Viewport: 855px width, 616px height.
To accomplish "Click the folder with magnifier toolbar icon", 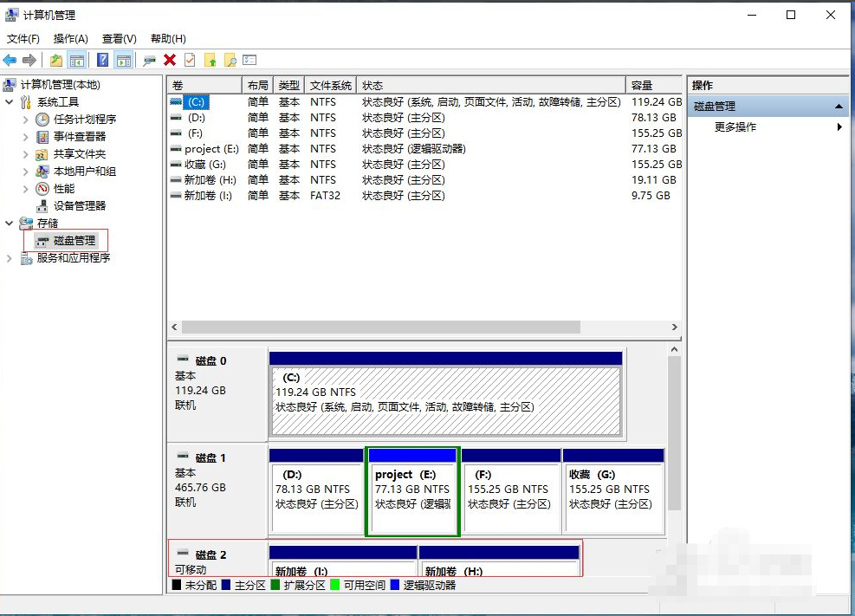I will (x=230, y=60).
